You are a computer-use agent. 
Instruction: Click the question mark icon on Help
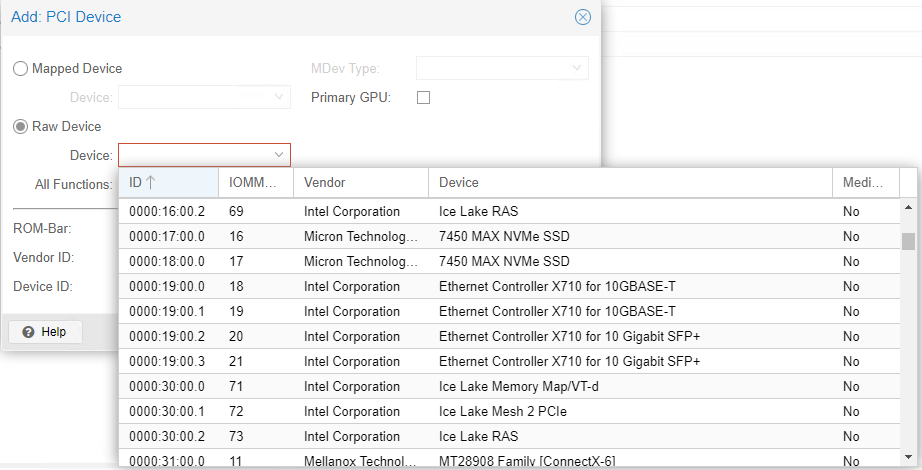[28, 332]
